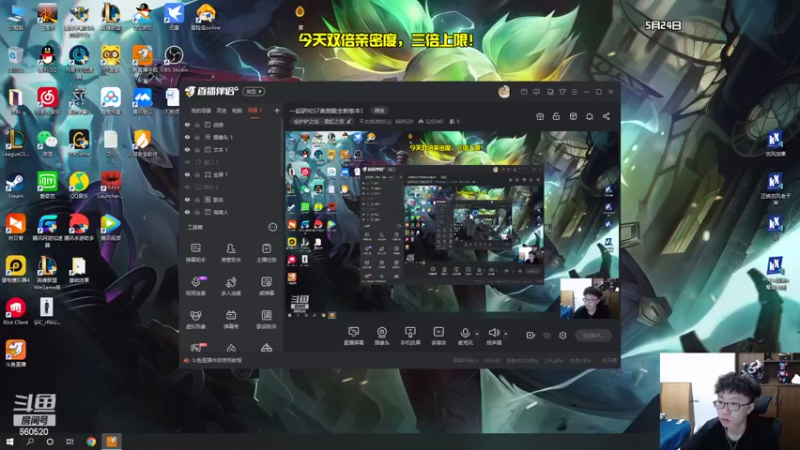
Task: Switch to the 电脑 scene tab
Action: click(x=237, y=110)
